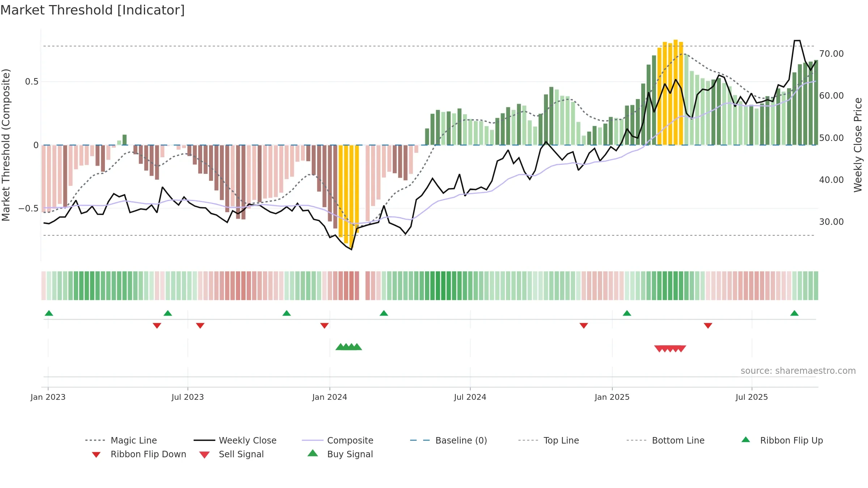868x488 pixels.
Task: Click the ribbon flip up marker just after Jan 2025
Action: pos(627,313)
